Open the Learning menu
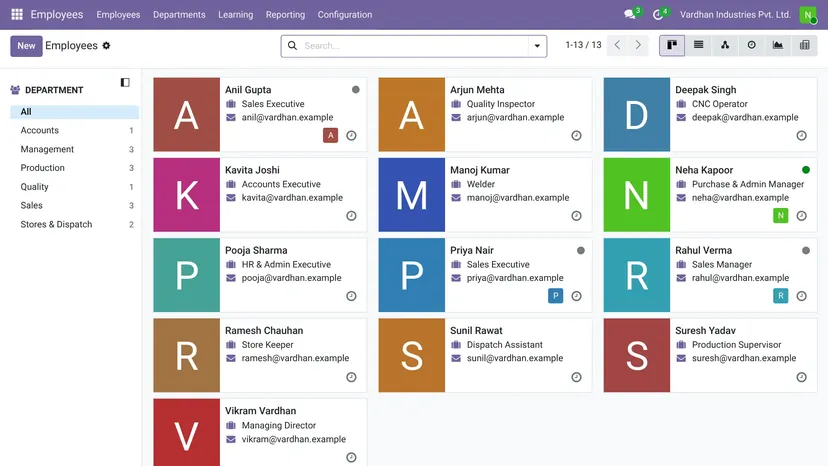Viewport: 828px width, 466px height. coord(236,15)
